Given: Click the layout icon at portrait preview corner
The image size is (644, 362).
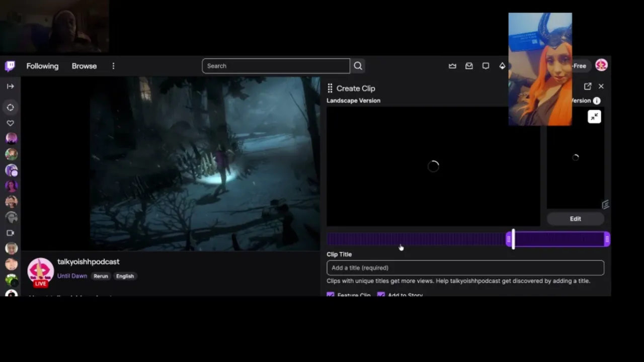Looking at the screenshot, I should [605, 204].
